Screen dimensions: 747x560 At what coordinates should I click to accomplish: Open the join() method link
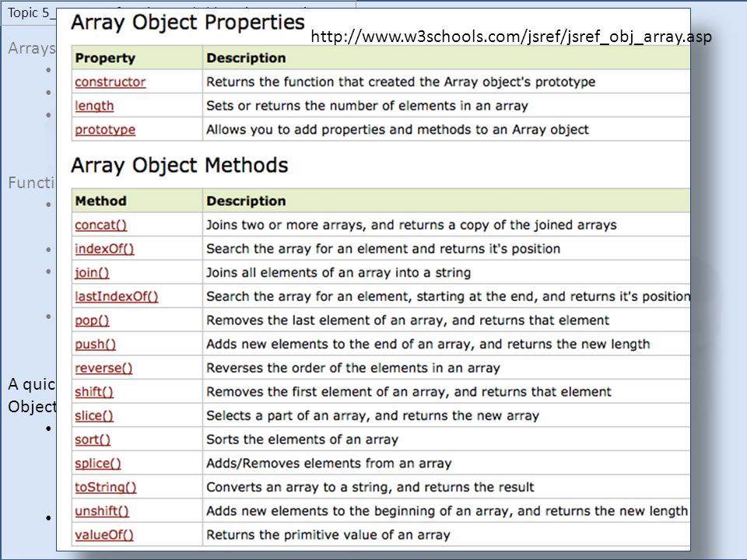click(x=92, y=272)
